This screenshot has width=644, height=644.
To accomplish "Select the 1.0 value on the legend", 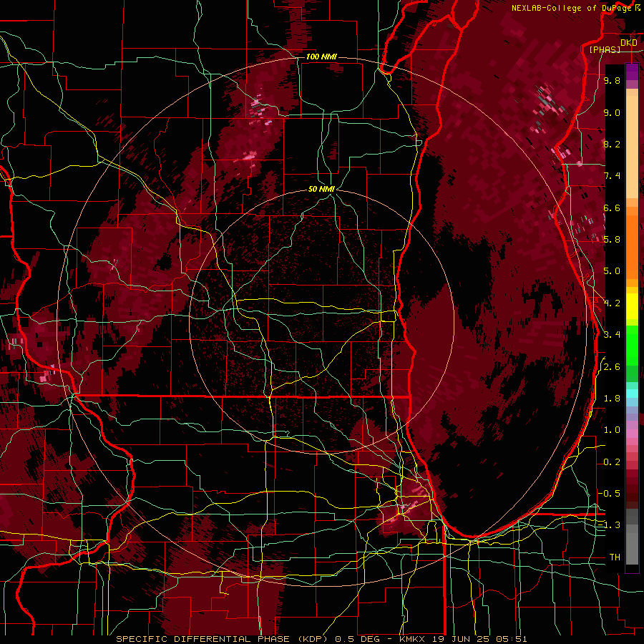I will [612, 430].
